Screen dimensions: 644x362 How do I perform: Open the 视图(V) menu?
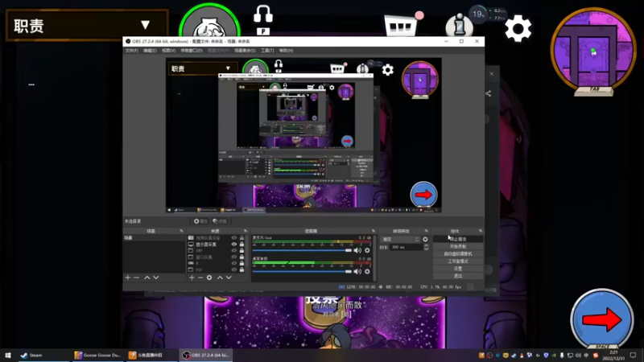(x=168, y=51)
